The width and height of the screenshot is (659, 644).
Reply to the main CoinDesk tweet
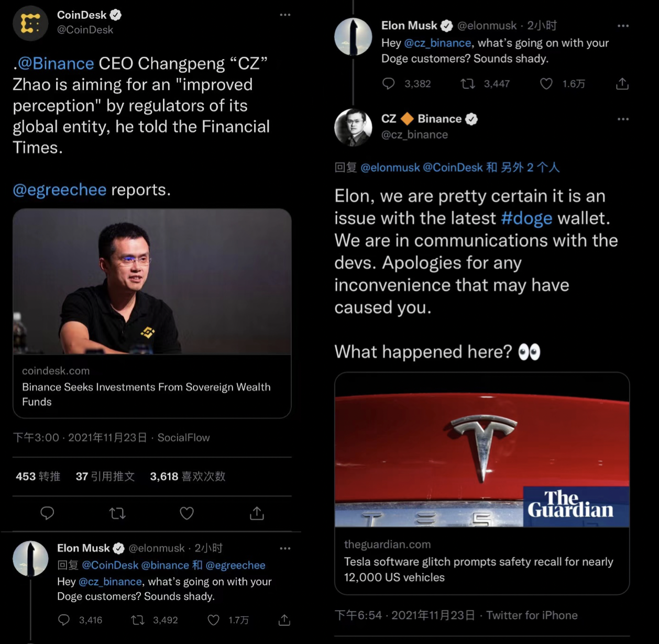point(47,513)
